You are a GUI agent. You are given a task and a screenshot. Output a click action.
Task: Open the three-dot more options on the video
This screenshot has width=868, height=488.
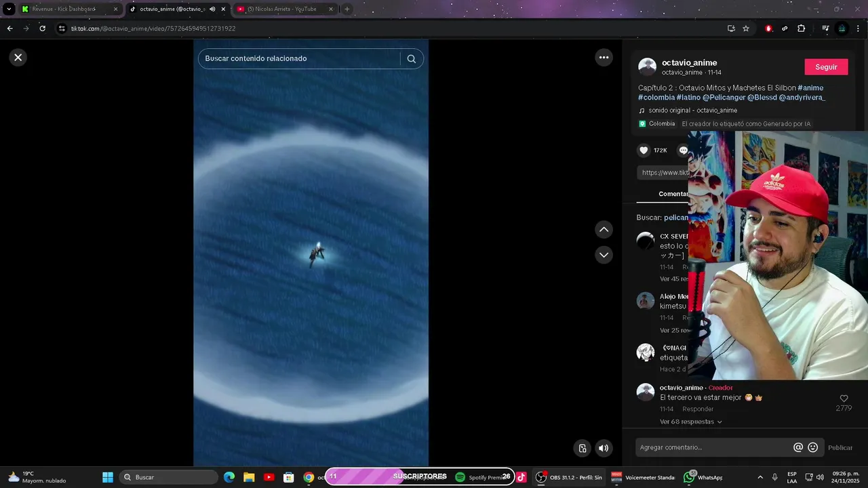coord(604,58)
